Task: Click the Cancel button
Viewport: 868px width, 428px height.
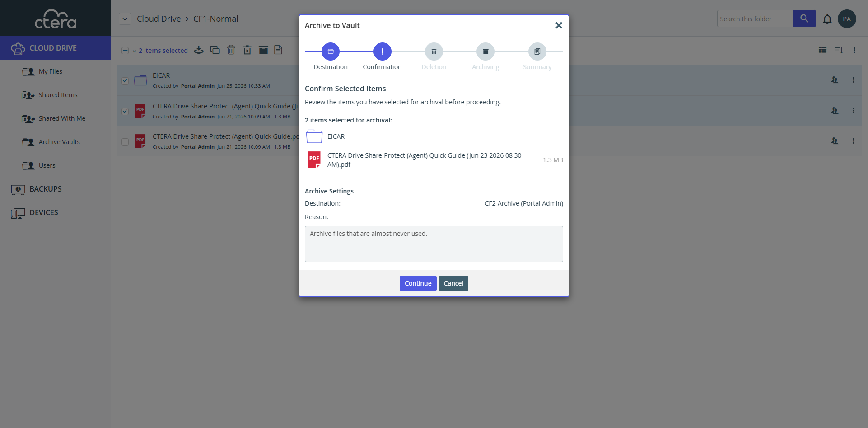Action: [x=453, y=283]
